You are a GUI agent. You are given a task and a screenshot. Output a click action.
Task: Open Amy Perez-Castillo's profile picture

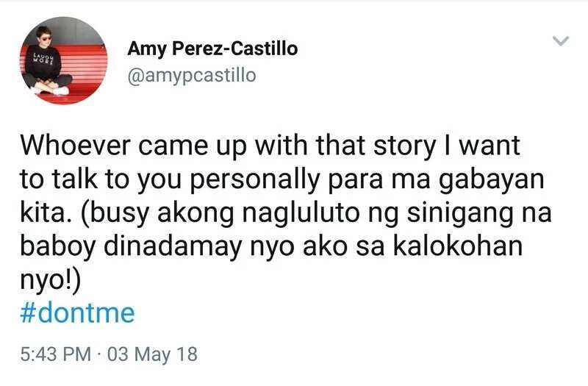[63, 60]
